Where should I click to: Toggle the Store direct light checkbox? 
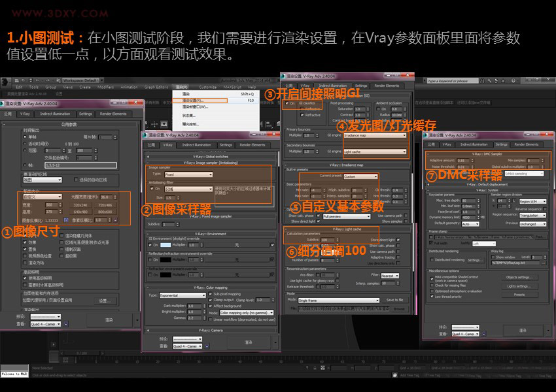pyautogui.click(x=398, y=240)
